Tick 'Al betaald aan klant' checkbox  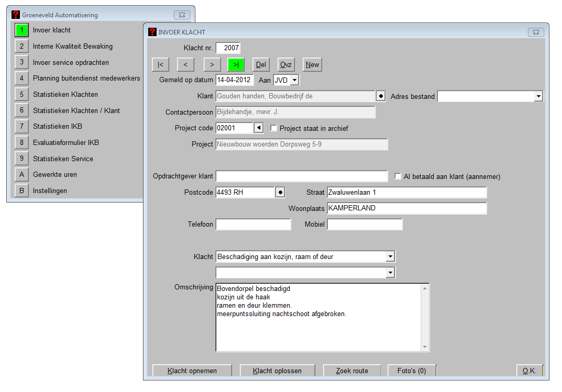tap(398, 176)
